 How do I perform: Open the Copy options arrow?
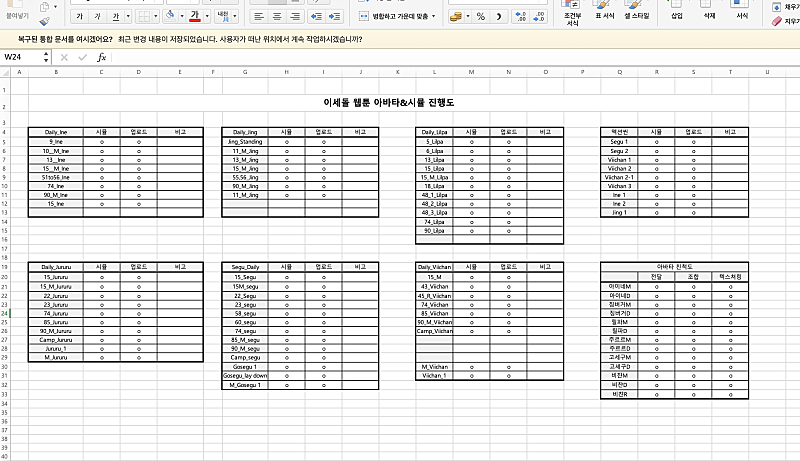[x=55, y=7]
